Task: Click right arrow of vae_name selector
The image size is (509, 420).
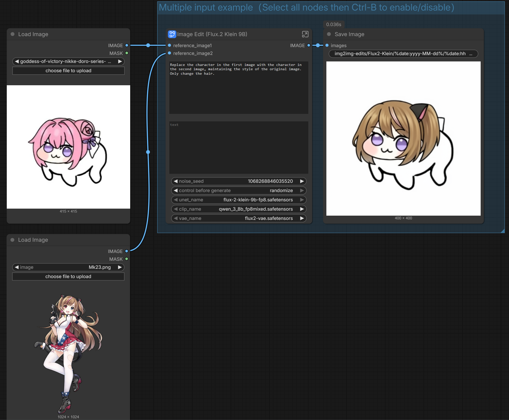Action: tap(302, 218)
